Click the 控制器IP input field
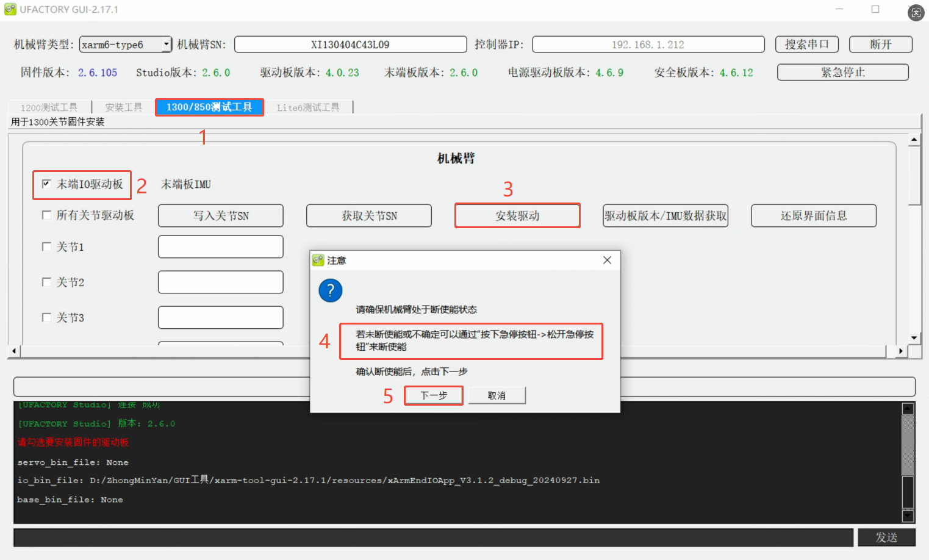 pyautogui.click(x=648, y=45)
